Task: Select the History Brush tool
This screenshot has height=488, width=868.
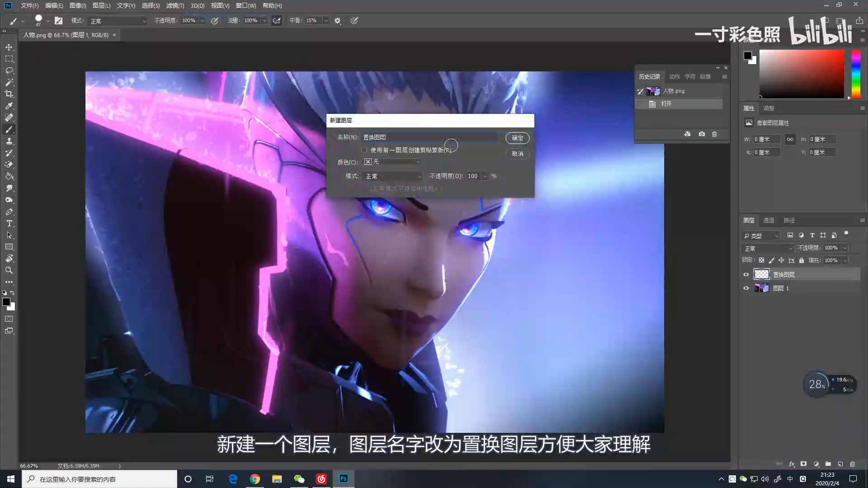Action: click(9, 153)
